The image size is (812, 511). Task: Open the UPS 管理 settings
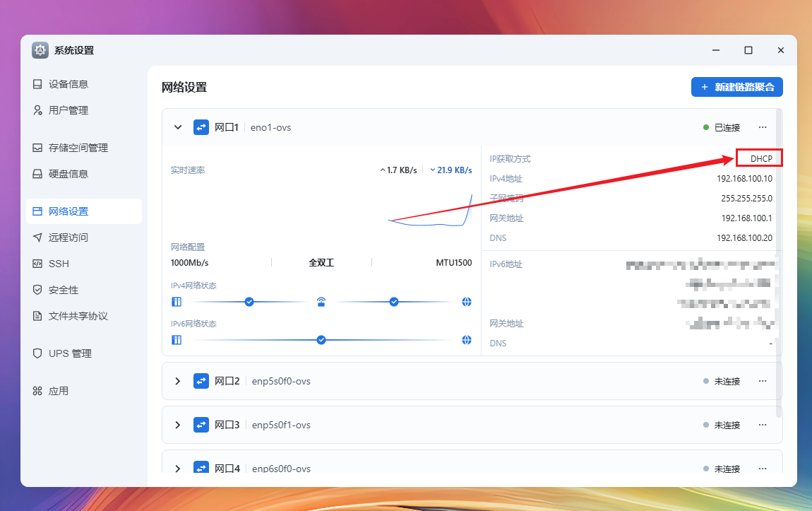tap(70, 353)
